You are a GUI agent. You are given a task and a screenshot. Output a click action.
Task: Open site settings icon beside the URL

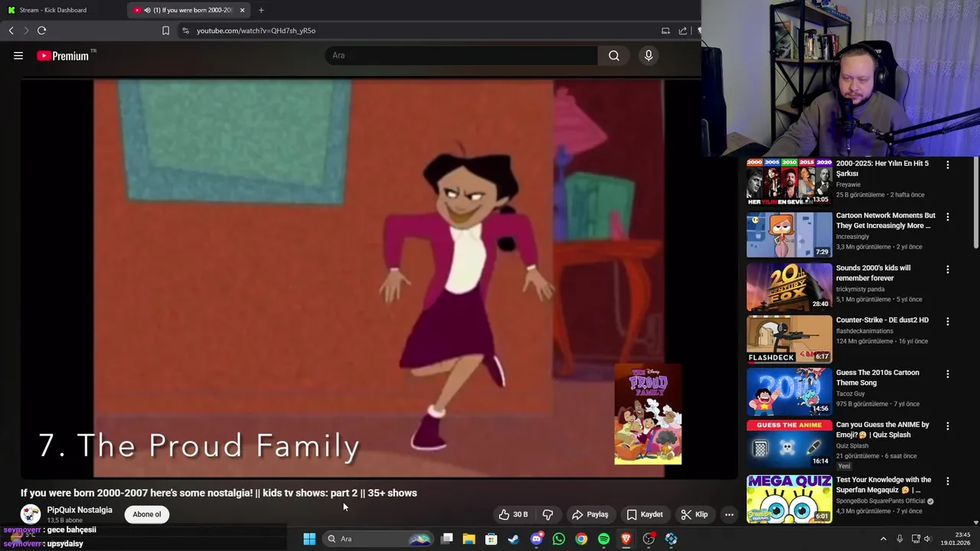185,31
